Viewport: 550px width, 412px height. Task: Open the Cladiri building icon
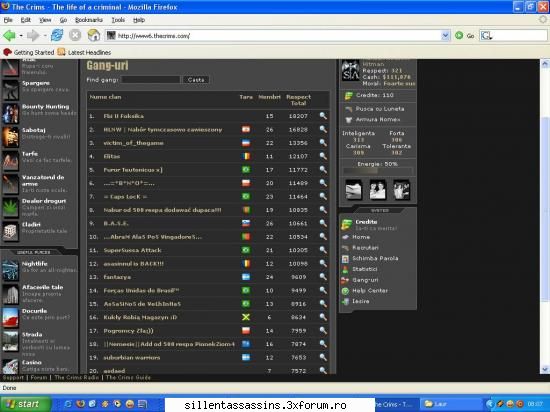coord(10,231)
